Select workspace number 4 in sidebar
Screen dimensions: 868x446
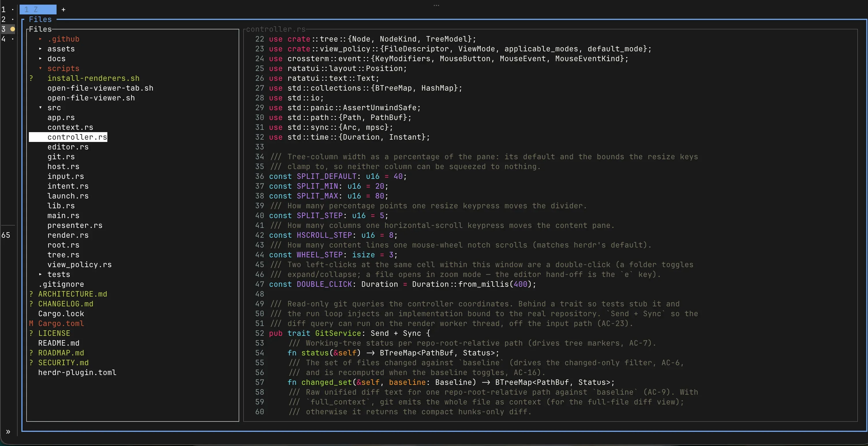click(8, 39)
